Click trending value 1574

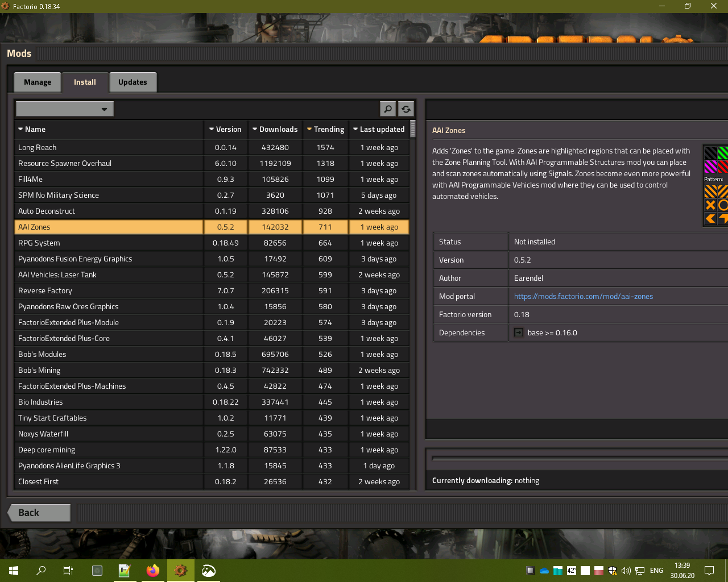(325, 147)
